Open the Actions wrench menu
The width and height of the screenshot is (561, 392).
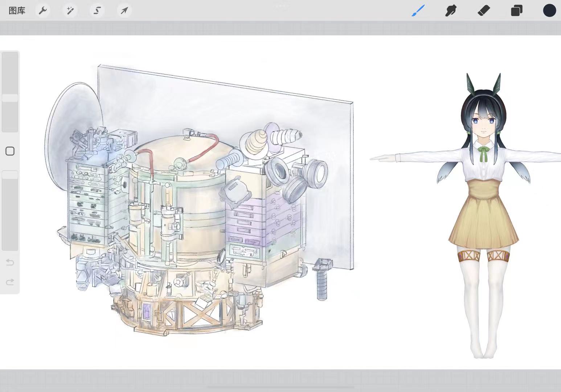(43, 11)
